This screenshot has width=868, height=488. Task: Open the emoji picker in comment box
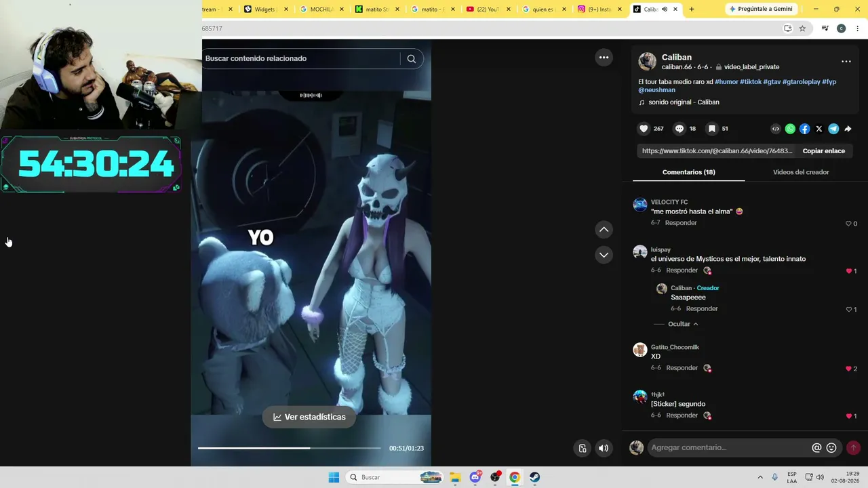coord(831,448)
